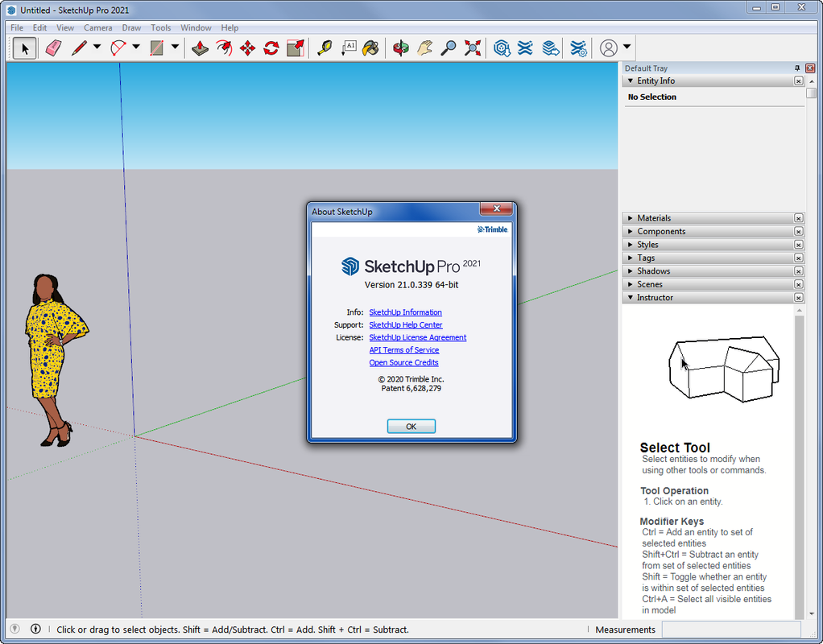
Task: Expand the Tags panel
Action: point(631,258)
